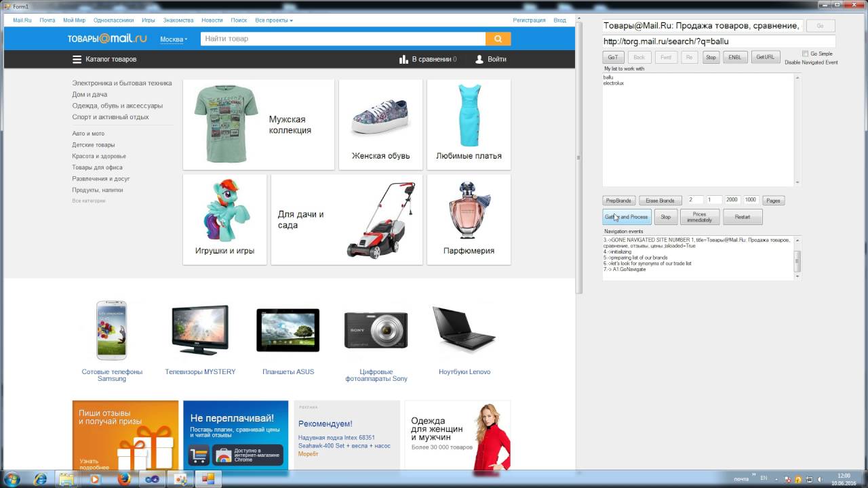Open Знакомства in the top navigation
This screenshot has height=488, width=868.
coord(178,20)
